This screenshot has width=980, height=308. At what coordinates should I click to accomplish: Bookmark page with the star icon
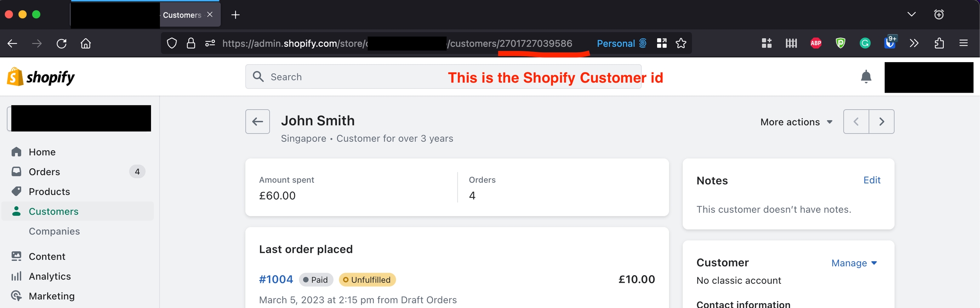(x=681, y=43)
